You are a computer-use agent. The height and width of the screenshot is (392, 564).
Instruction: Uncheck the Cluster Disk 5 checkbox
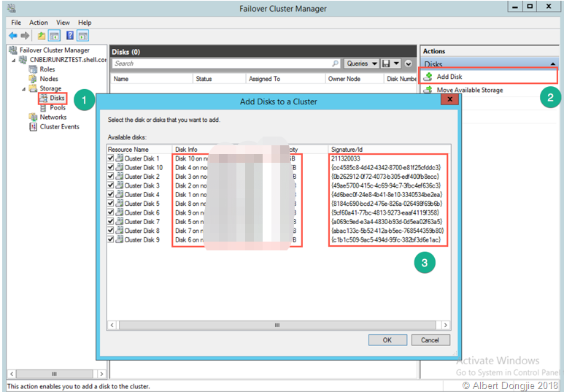[111, 204]
